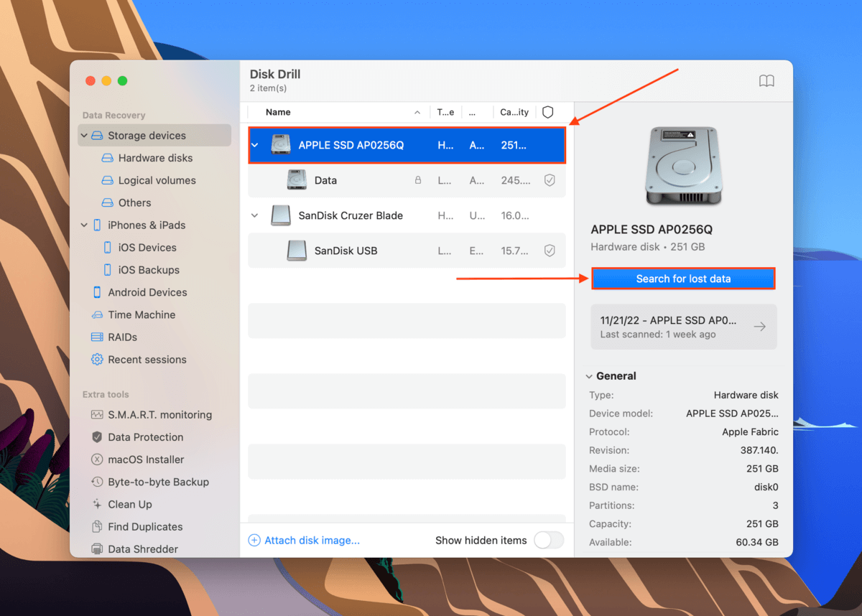This screenshot has width=862, height=616.
Task: Go to Time Machine in the sidebar
Action: pyautogui.click(x=142, y=314)
